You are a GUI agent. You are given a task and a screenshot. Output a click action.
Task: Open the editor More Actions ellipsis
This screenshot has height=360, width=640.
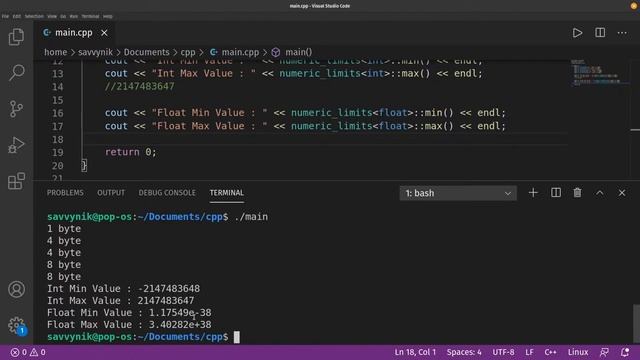[622, 33]
